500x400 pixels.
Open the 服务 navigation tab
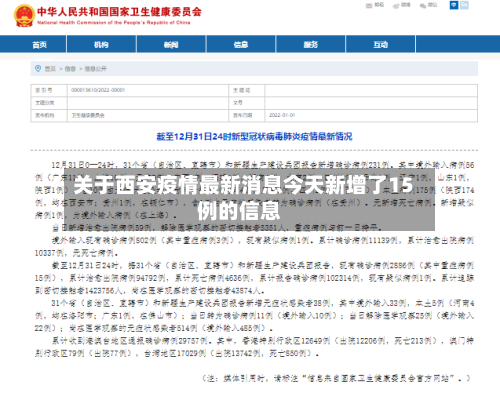[310, 45]
